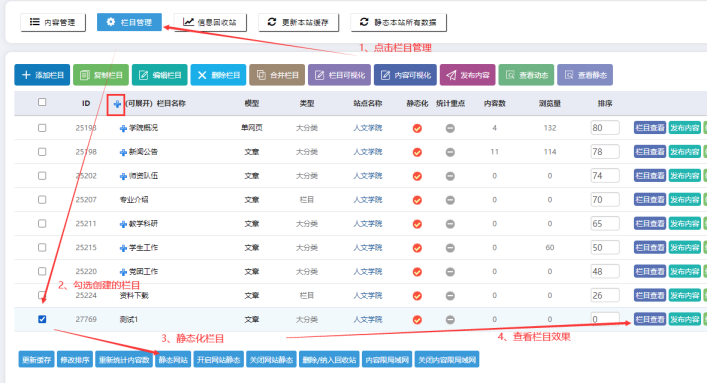
Task: Expand all columns with header plus icon
Action: (117, 104)
